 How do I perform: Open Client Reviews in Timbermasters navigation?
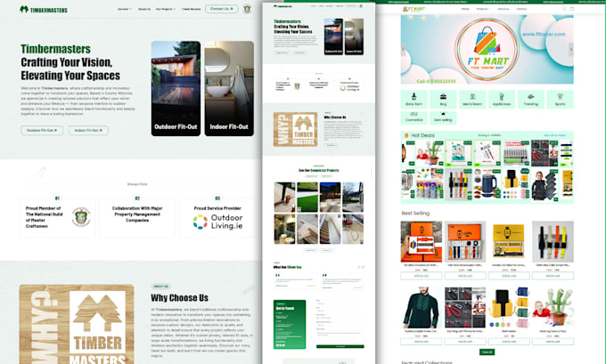(x=191, y=9)
